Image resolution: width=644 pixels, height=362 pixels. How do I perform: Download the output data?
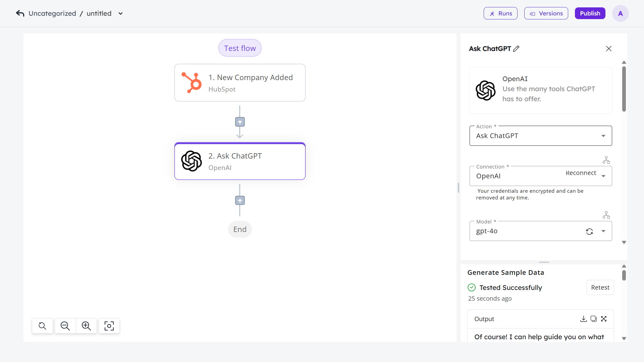tap(584, 319)
